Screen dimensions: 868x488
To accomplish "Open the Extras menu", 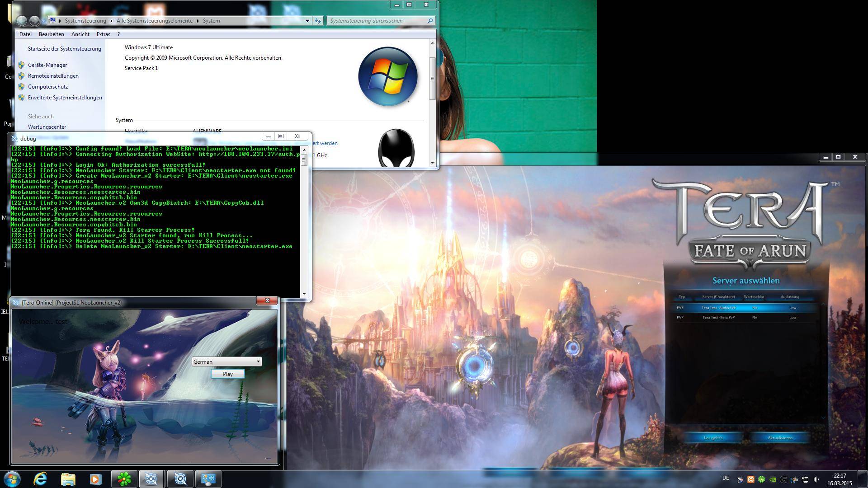I will [x=103, y=34].
